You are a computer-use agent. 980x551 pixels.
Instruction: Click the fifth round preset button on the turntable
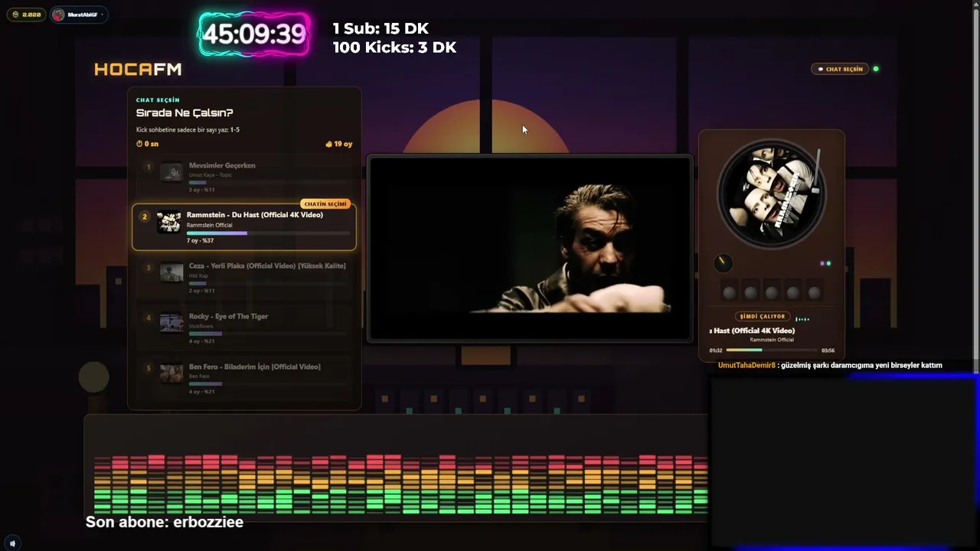[815, 292]
